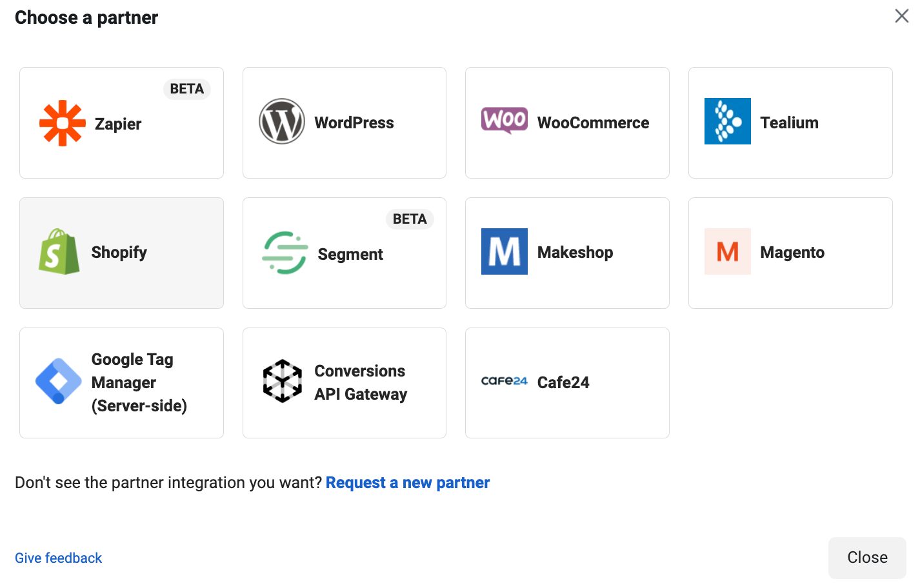Select the Magento logo icon
The height and width of the screenshot is (588, 920).
click(x=727, y=251)
